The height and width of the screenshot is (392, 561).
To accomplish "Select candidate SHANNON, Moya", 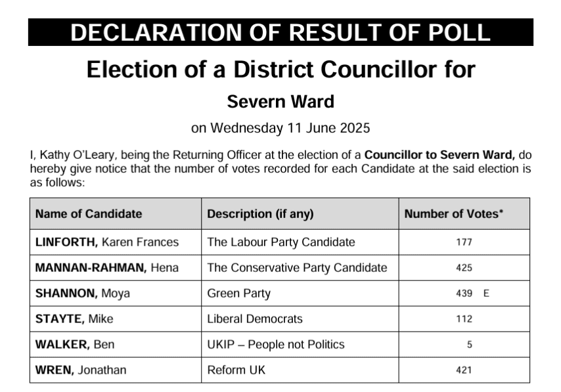I will [x=83, y=294].
